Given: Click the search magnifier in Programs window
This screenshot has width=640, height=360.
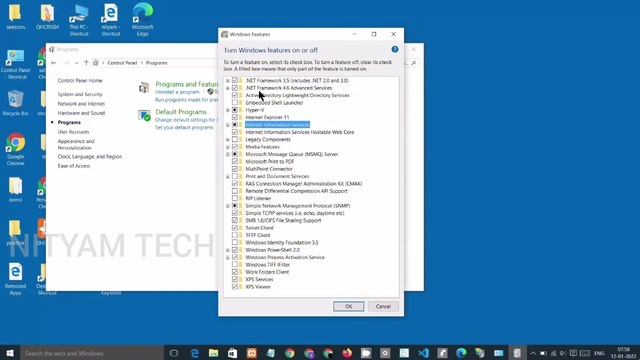Looking at the screenshot, I should [413, 63].
